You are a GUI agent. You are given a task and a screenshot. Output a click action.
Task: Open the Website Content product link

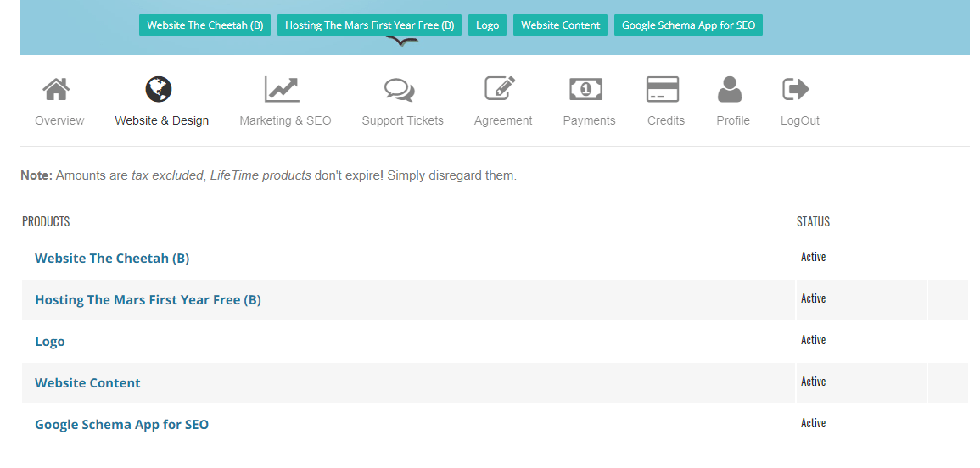tap(87, 383)
